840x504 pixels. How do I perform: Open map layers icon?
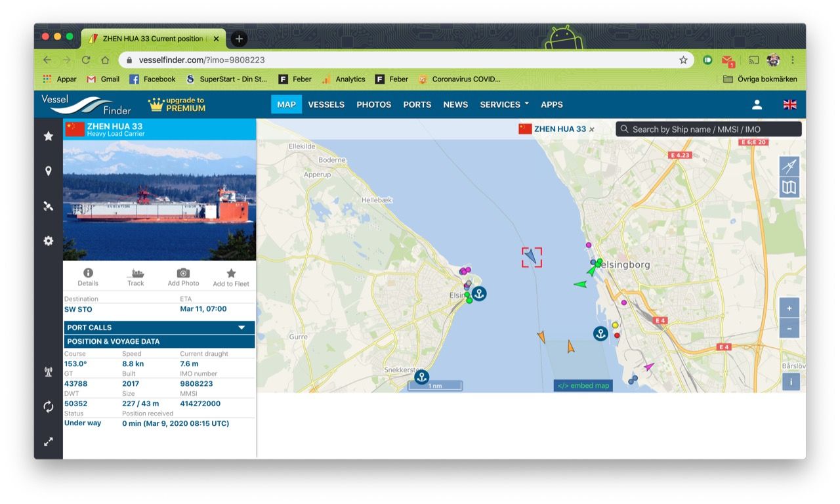point(789,188)
